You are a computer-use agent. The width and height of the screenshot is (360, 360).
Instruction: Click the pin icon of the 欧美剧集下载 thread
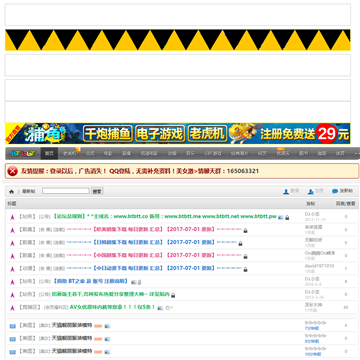(12, 230)
